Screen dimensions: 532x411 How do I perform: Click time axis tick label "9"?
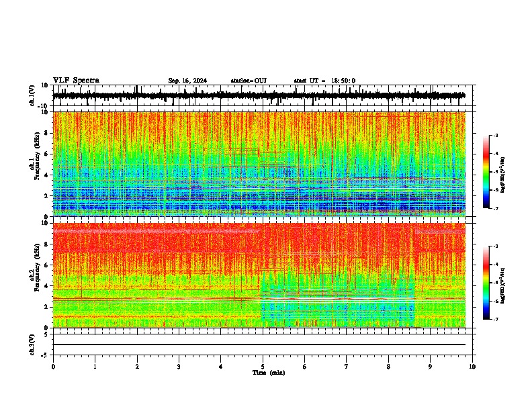pyautogui.click(x=430, y=367)
